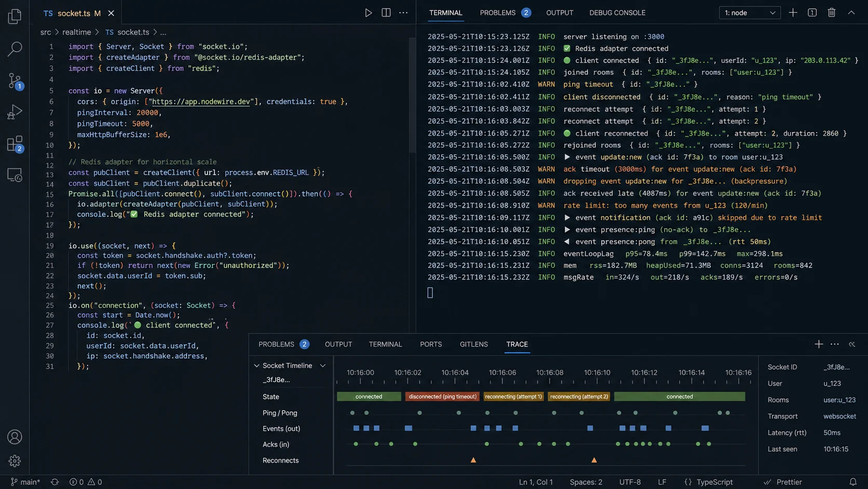Open the Prettier formatter status item
The image size is (868, 489).
tap(783, 482)
